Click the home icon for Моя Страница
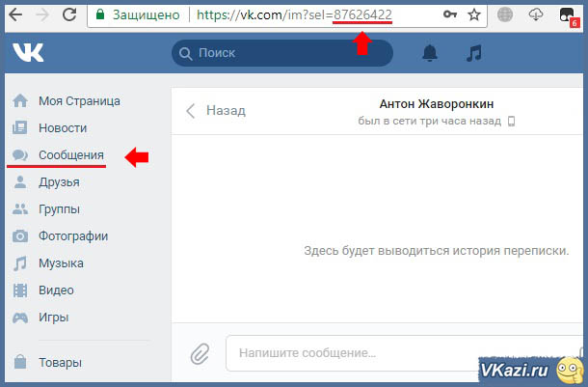 click(x=20, y=100)
